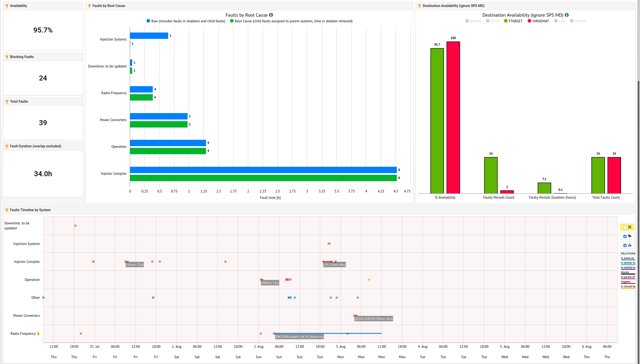Click the Injector Complex green bar

[263, 178]
